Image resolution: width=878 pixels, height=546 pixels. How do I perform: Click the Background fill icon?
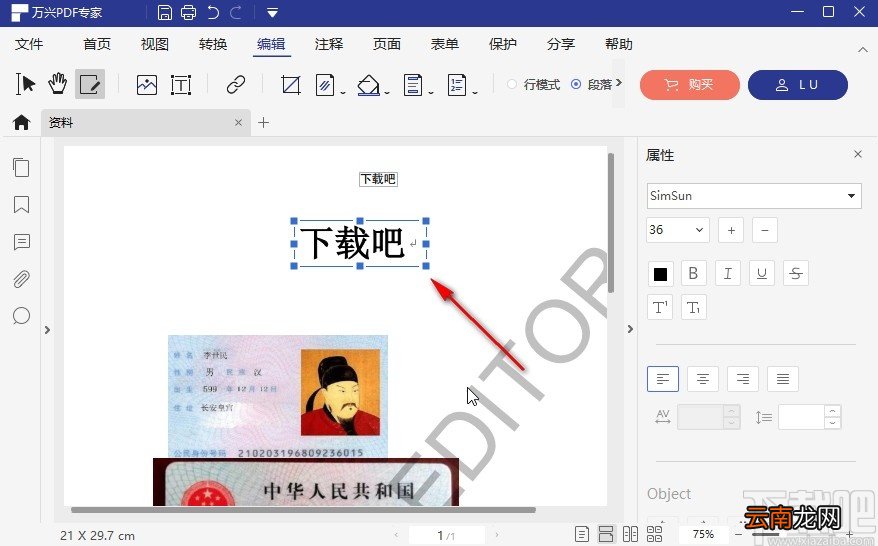[x=368, y=85]
